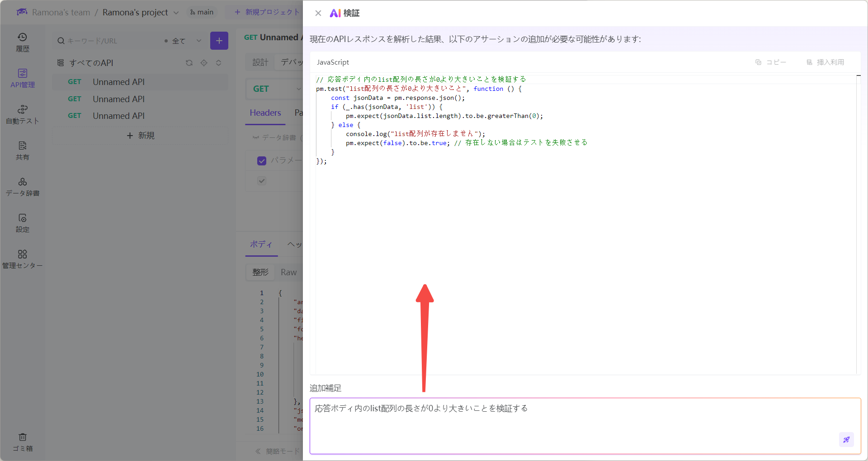Viewport: 868px width, 461px height.
Task: Switch to the Headers tab
Action: tap(265, 113)
